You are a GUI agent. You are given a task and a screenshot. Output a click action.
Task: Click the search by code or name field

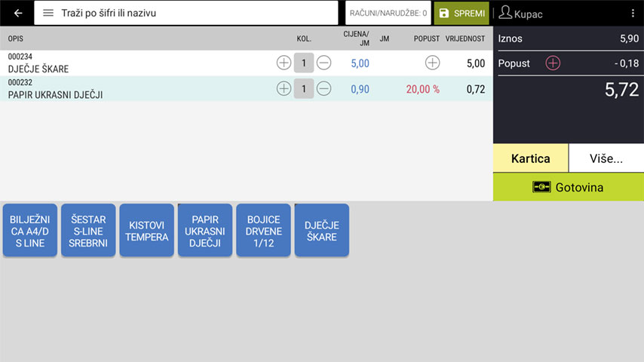[186, 13]
